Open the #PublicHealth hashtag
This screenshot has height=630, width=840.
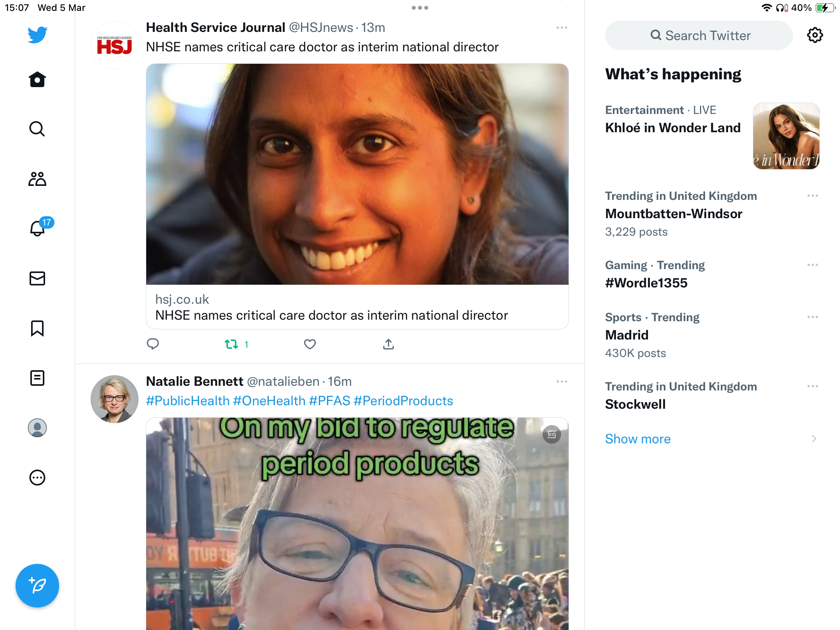[x=188, y=401]
